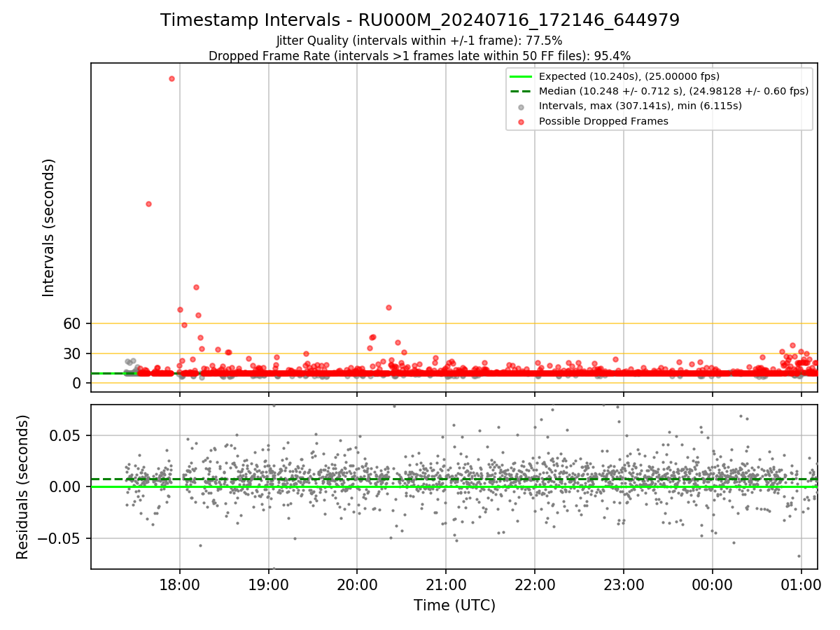Click the legend entry 'Intervals, max (307.141s), min (6.115s)'

click(640, 106)
